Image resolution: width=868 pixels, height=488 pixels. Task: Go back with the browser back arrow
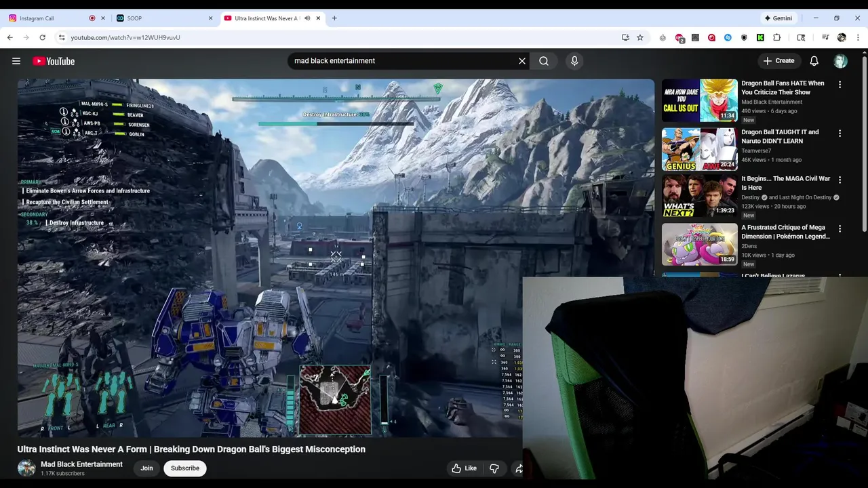[10, 37]
